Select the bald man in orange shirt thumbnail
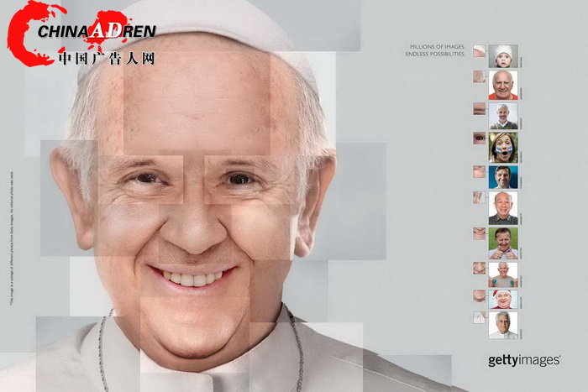Image resolution: width=588 pixels, height=392 pixels. click(503, 85)
